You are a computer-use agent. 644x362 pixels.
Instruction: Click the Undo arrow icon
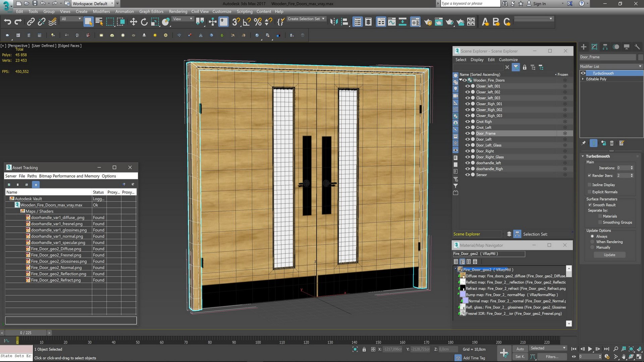pyautogui.click(x=7, y=22)
